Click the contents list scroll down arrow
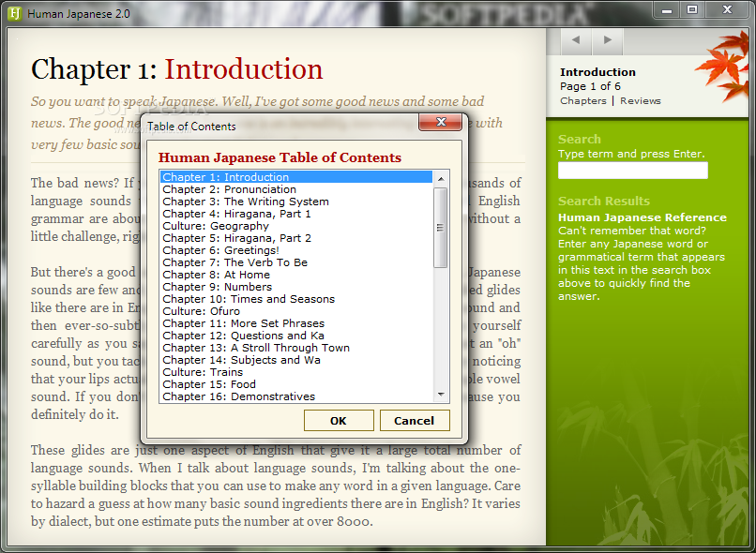 [x=441, y=395]
